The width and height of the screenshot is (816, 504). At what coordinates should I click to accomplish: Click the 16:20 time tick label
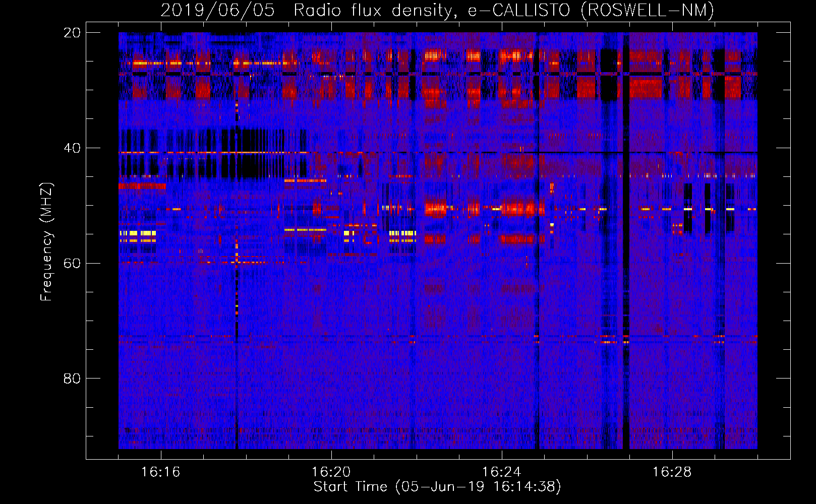[331, 472]
